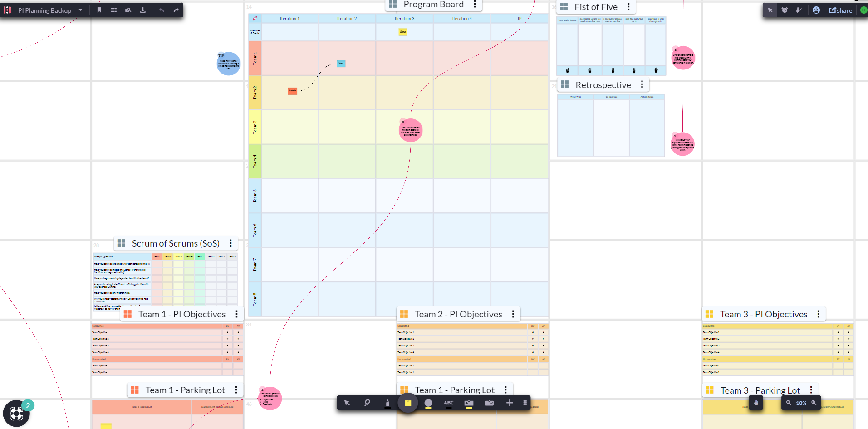Open Scrum of Scrums frame three-dot menu
868x429 pixels.
click(230, 243)
